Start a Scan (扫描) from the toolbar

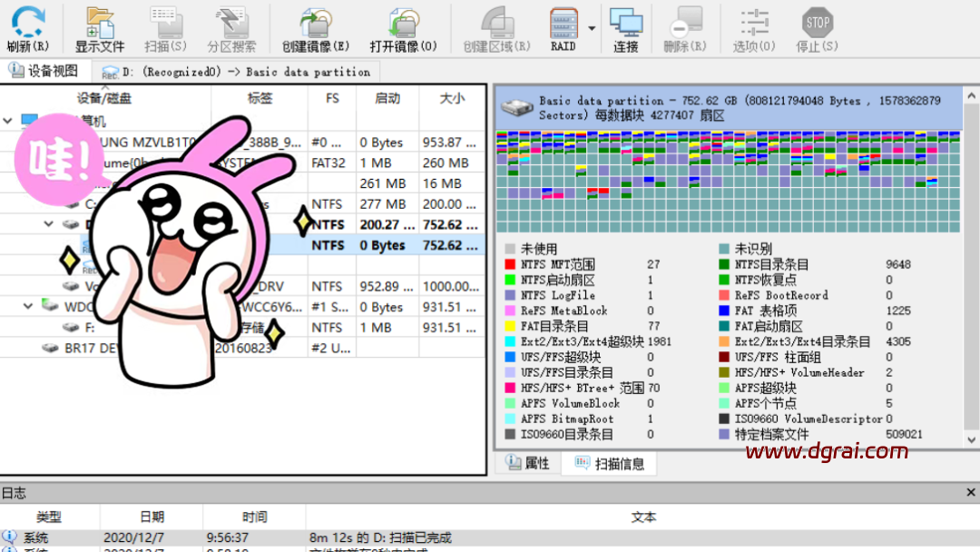(165, 23)
